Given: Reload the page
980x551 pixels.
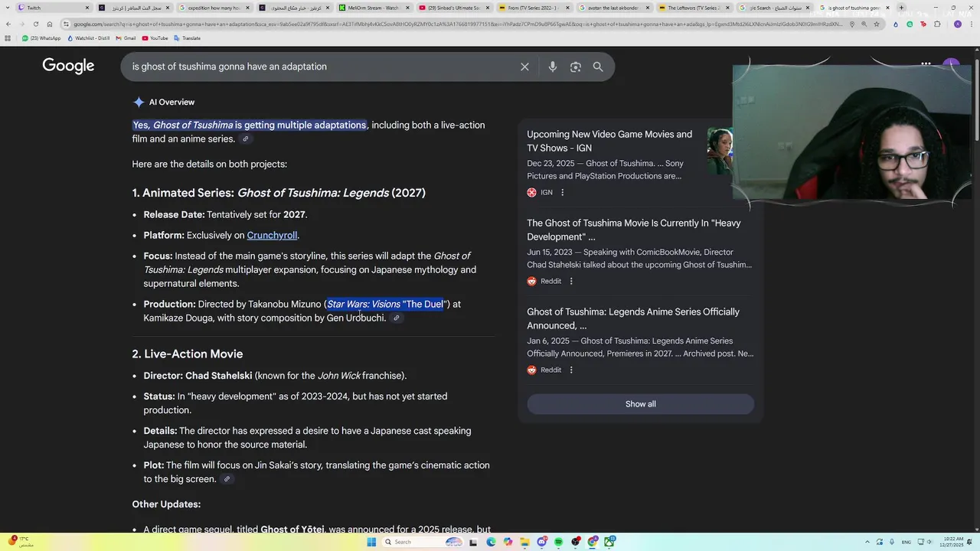Looking at the screenshot, I should pyautogui.click(x=36, y=24).
